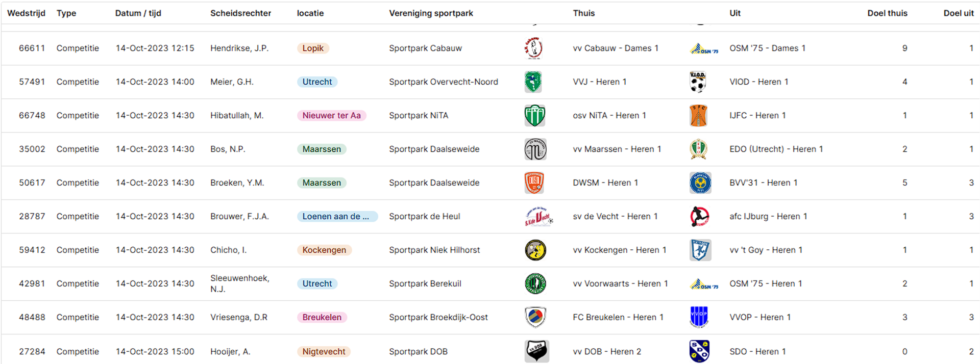Viewport: 980px width, 364px height.
Task: Sort by the Scheidsrechter column header
Action: click(240, 13)
